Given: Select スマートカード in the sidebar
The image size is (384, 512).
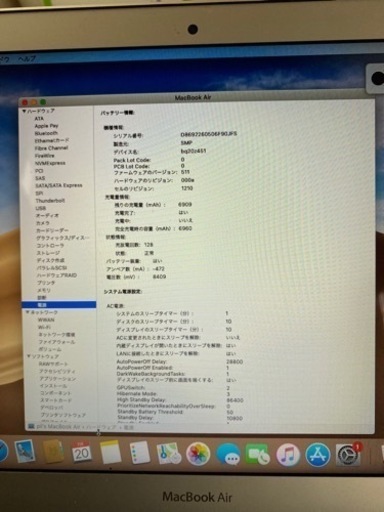Looking at the screenshot, I should click(x=56, y=400).
